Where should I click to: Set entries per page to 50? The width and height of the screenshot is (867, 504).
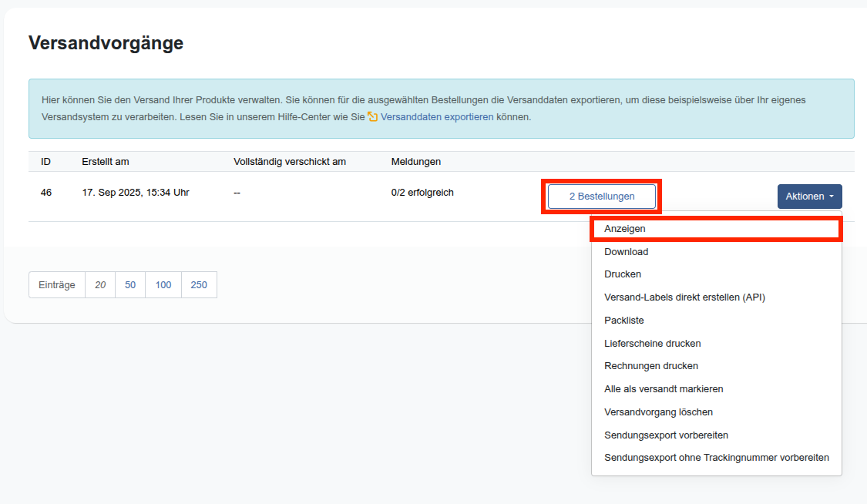130,284
